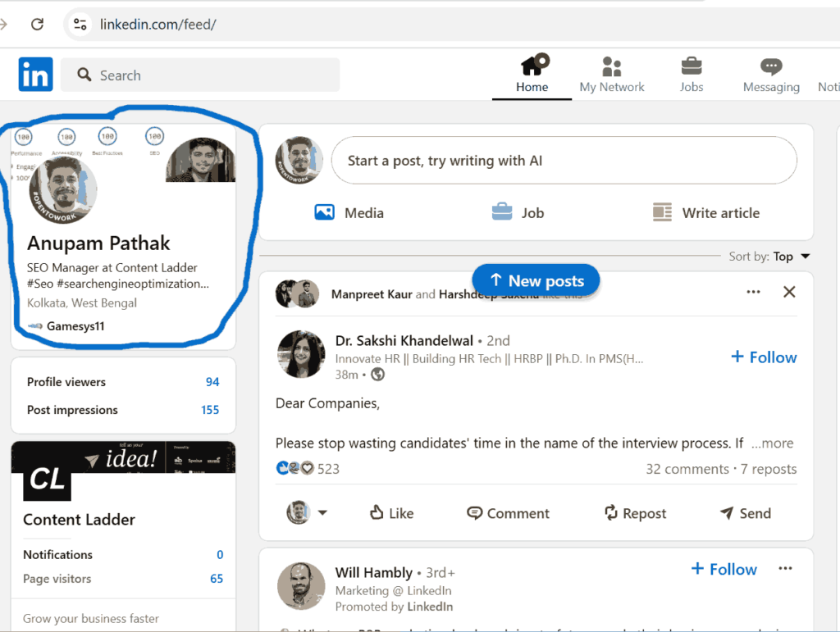The width and height of the screenshot is (840, 632).
Task: Click the Repost button
Action: tap(635, 513)
